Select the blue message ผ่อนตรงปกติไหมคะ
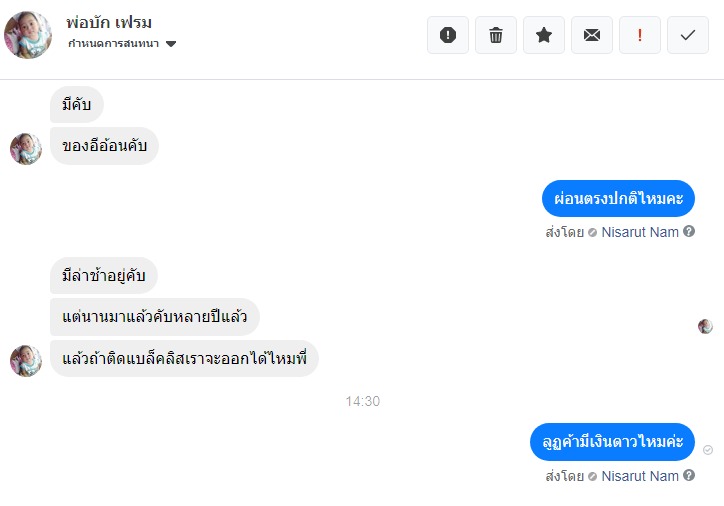Screen dimensions: 724x506 618,199
